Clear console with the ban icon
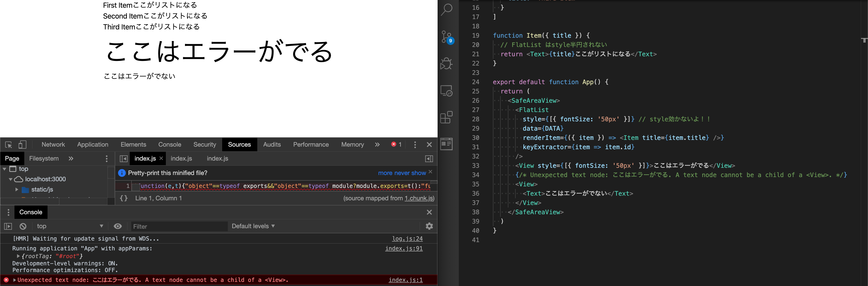 coord(23,226)
